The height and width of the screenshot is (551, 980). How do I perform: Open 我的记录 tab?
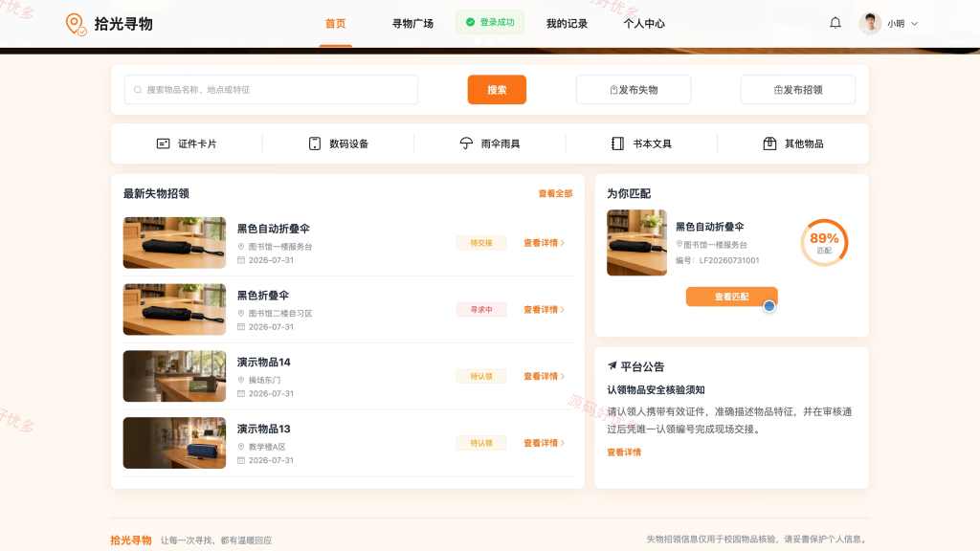[x=567, y=24]
